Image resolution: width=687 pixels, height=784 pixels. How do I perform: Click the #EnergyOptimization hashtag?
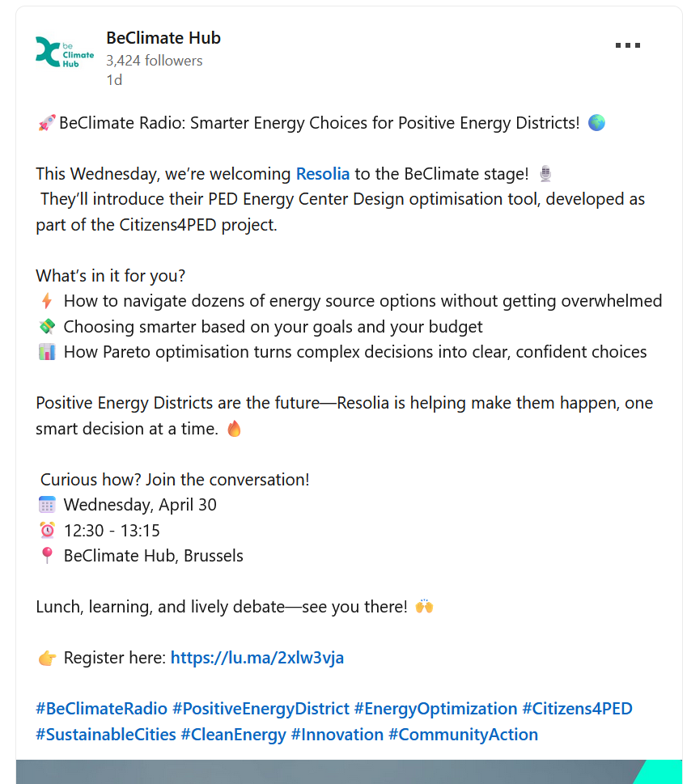[x=435, y=709]
